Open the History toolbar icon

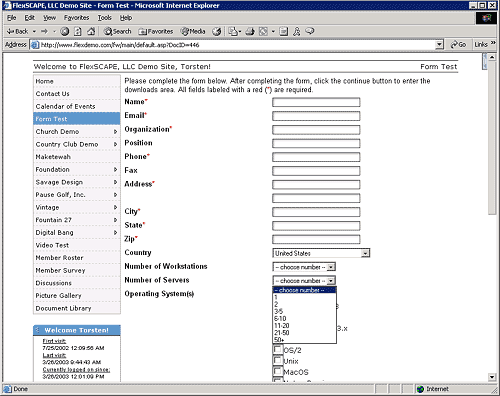click(217, 32)
